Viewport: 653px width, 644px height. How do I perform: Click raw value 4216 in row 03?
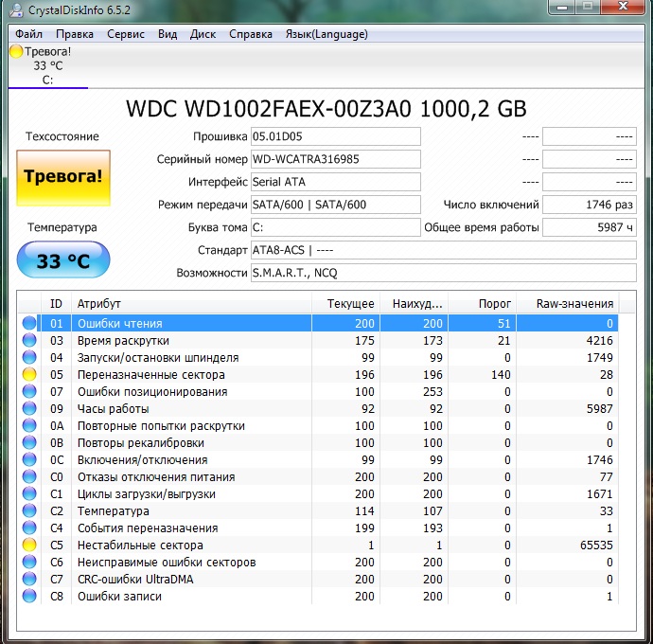click(600, 341)
